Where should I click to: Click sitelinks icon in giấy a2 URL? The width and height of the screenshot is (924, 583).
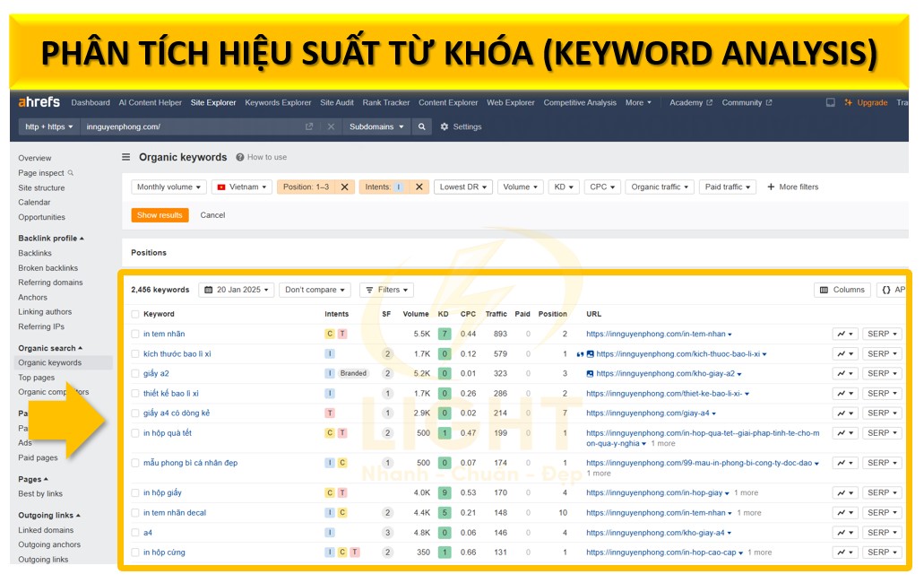pyautogui.click(x=590, y=374)
